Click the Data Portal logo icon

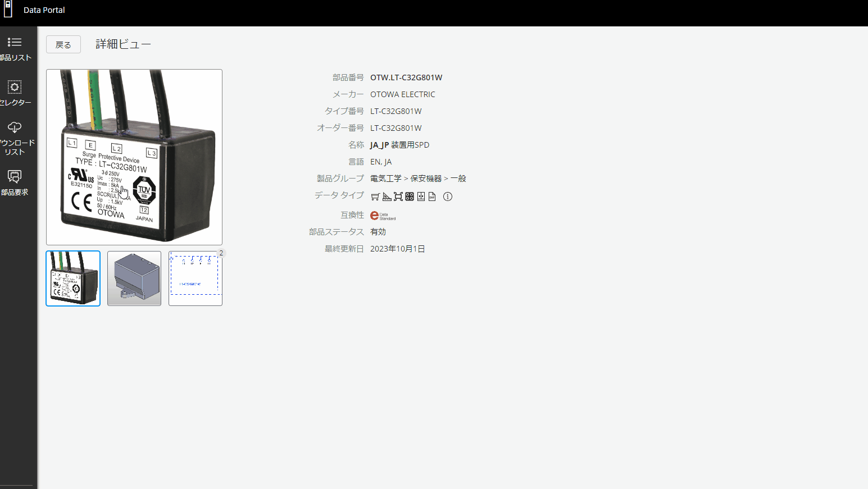click(8, 9)
